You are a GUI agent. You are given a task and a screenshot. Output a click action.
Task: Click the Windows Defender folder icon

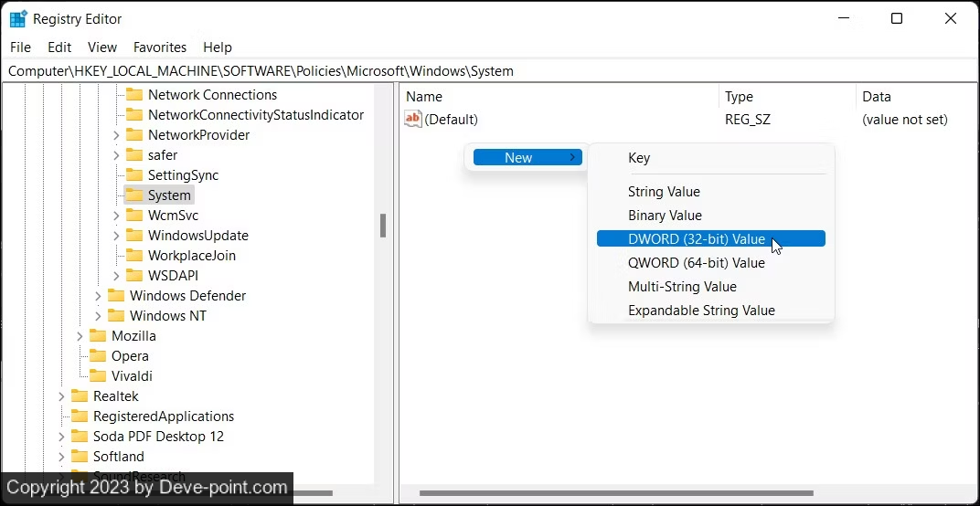coord(116,296)
